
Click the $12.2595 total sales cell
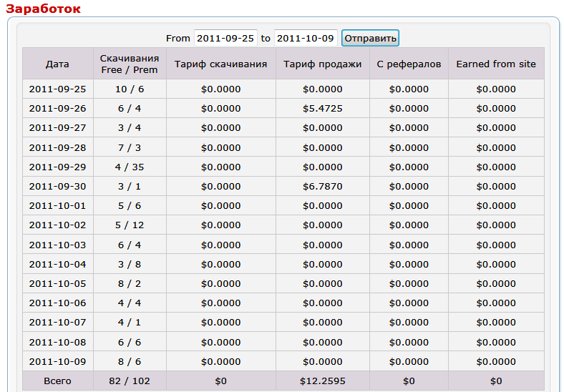(x=322, y=381)
